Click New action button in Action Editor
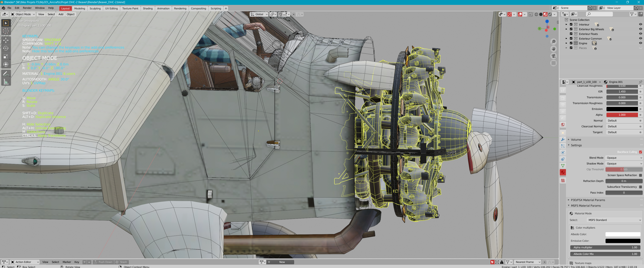Viewport: 644px width, 268px height. point(280,262)
